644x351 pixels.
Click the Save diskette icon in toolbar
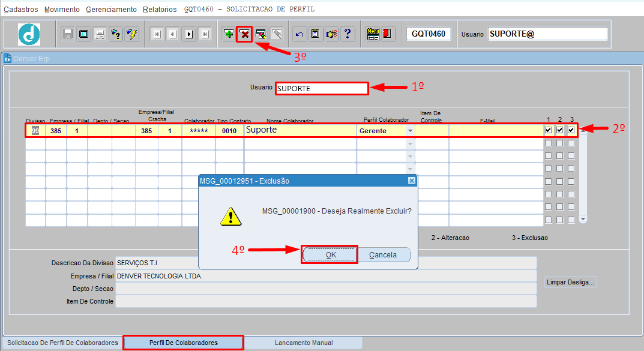click(x=68, y=34)
